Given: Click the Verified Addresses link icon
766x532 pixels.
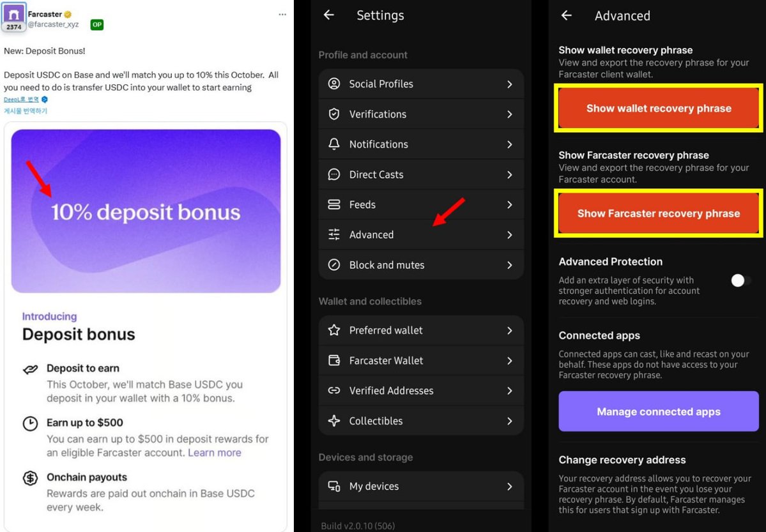Looking at the screenshot, I should [334, 390].
